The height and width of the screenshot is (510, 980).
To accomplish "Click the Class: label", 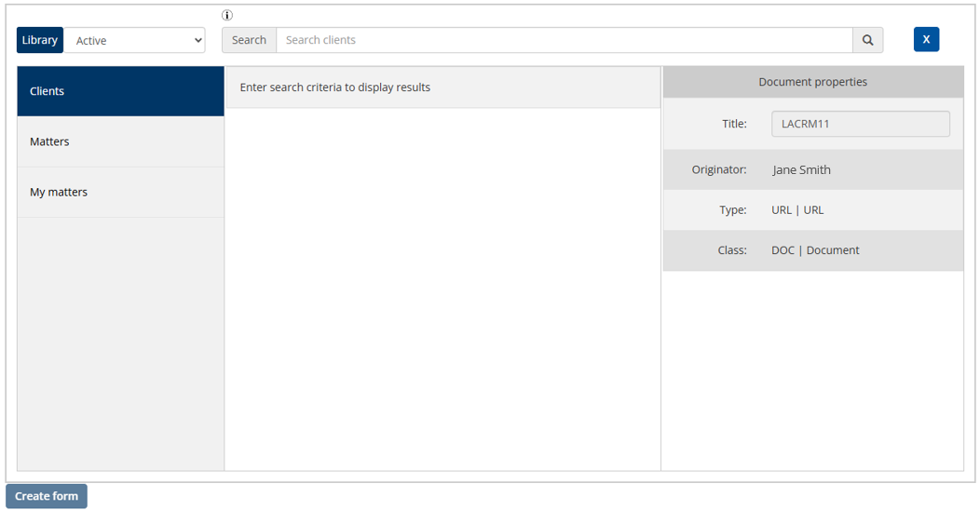I will click(x=732, y=250).
